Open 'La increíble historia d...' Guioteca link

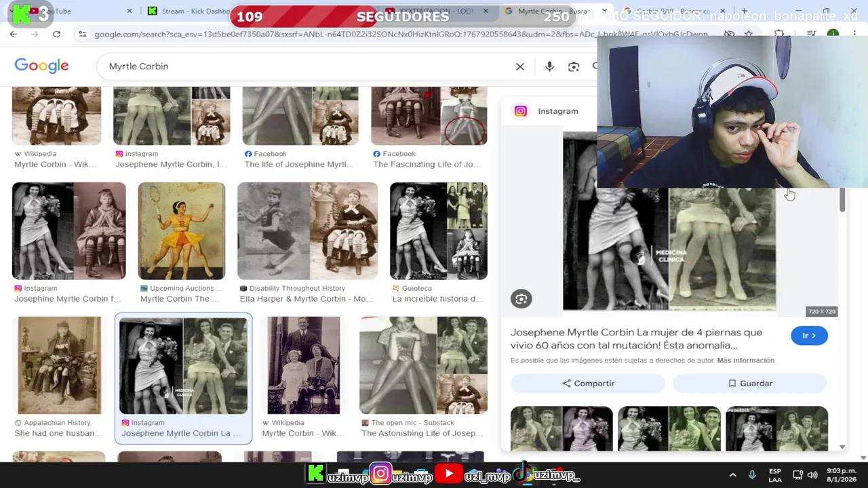[437, 299]
